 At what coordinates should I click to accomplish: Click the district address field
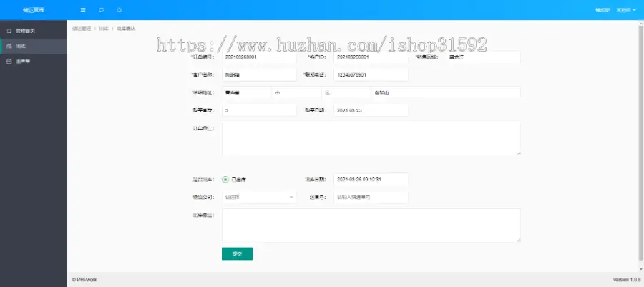346,93
